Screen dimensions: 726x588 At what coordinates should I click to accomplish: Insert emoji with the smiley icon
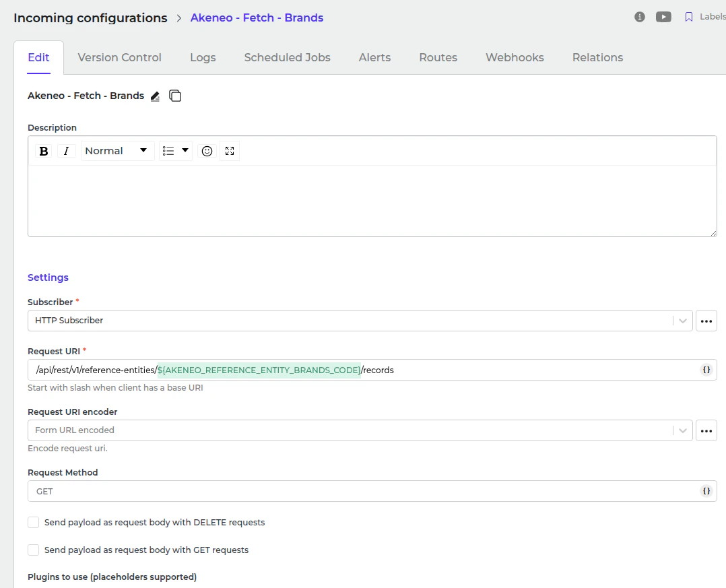tap(207, 151)
